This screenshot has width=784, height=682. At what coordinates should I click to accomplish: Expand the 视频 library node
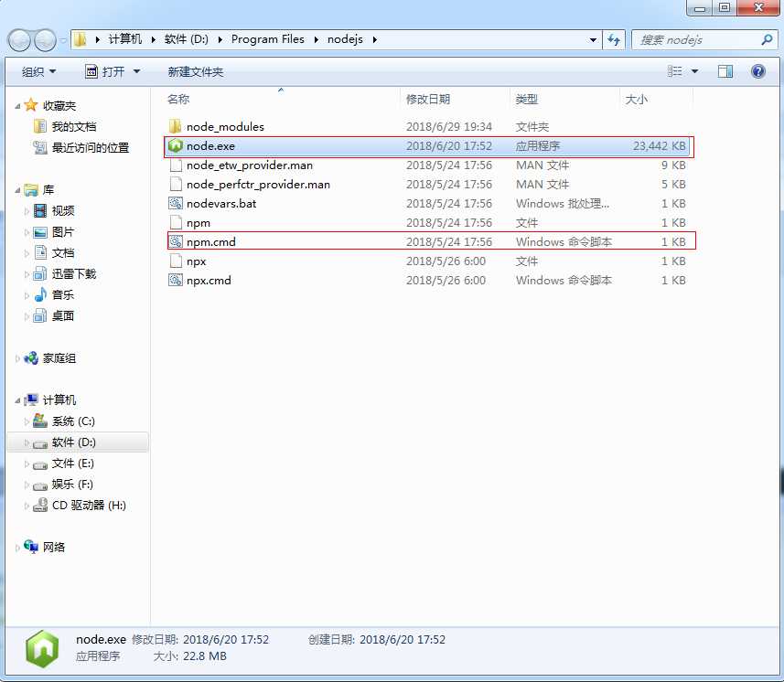coord(27,211)
